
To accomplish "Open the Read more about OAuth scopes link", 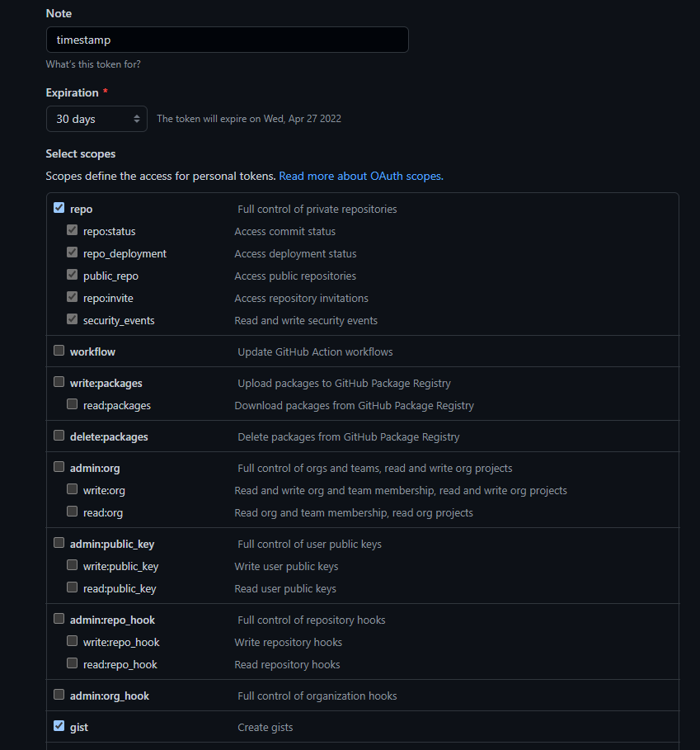I will click(360, 176).
